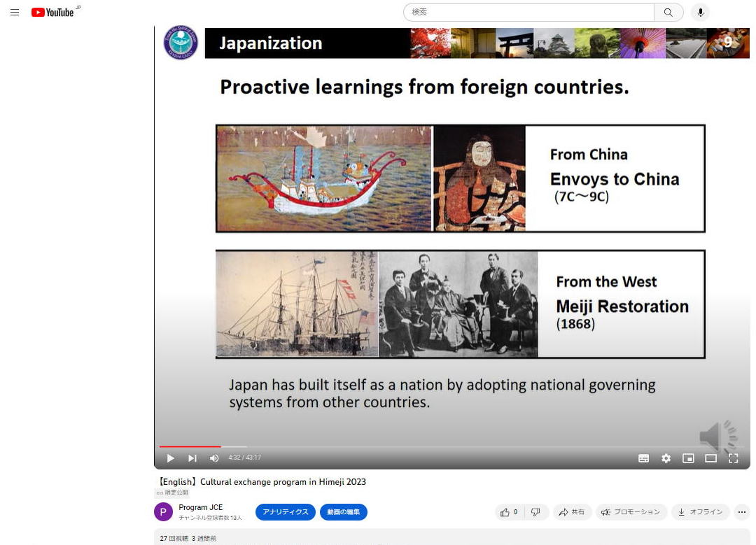The height and width of the screenshot is (545, 756).
Task: Open the 共有 share dialog
Action: tap(571, 512)
